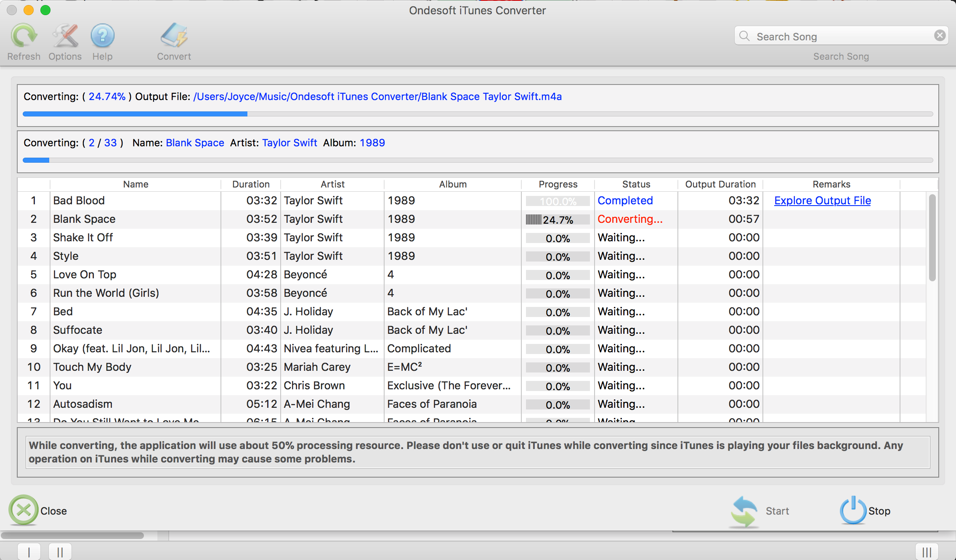Open the Options settings panel
Image resolution: width=956 pixels, height=560 pixels.
[x=64, y=42]
